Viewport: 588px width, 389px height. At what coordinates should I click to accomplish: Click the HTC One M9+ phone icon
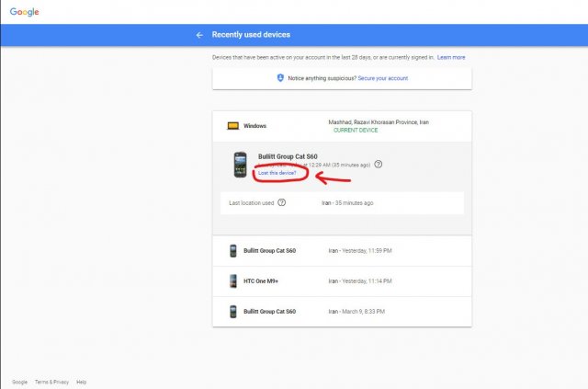tap(233, 280)
